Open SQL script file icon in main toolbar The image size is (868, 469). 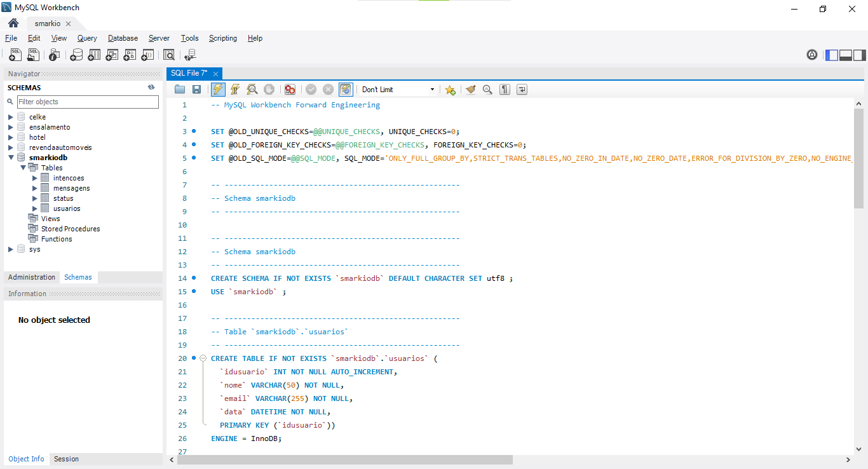33,55
